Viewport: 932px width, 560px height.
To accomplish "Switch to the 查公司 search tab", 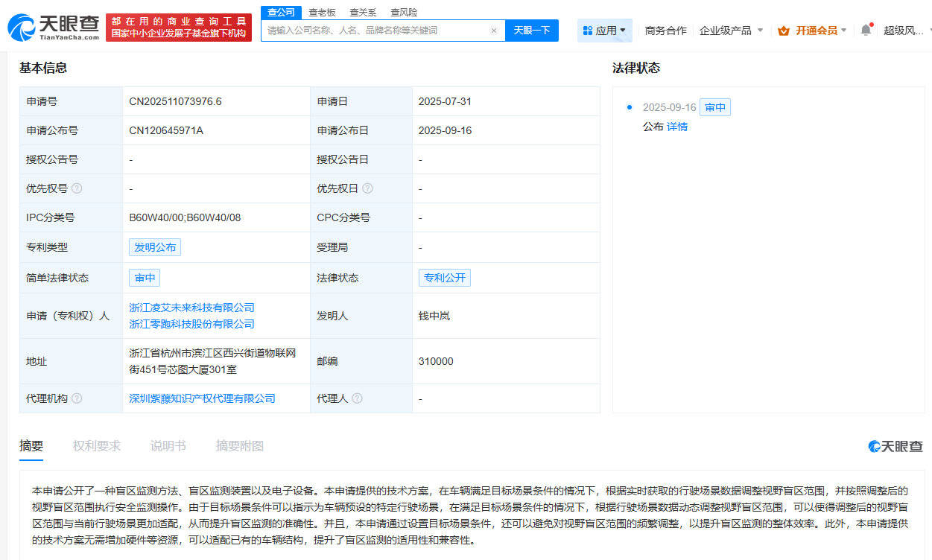I will pyautogui.click(x=282, y=12).
